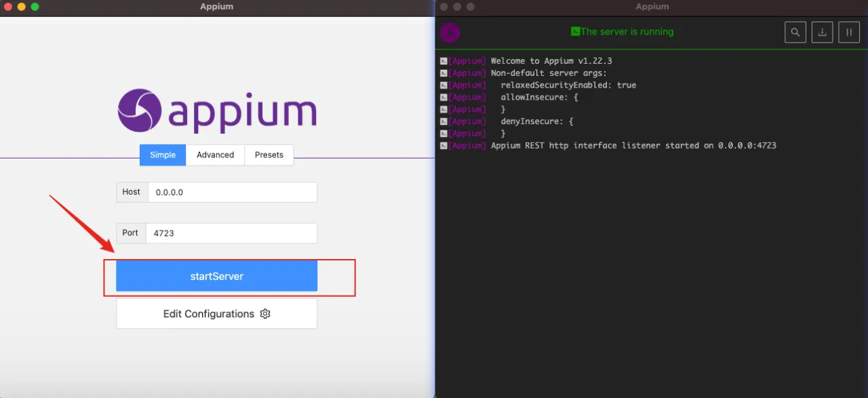
Task: Open the log search magnifier icon
Action: click(795, 32)
